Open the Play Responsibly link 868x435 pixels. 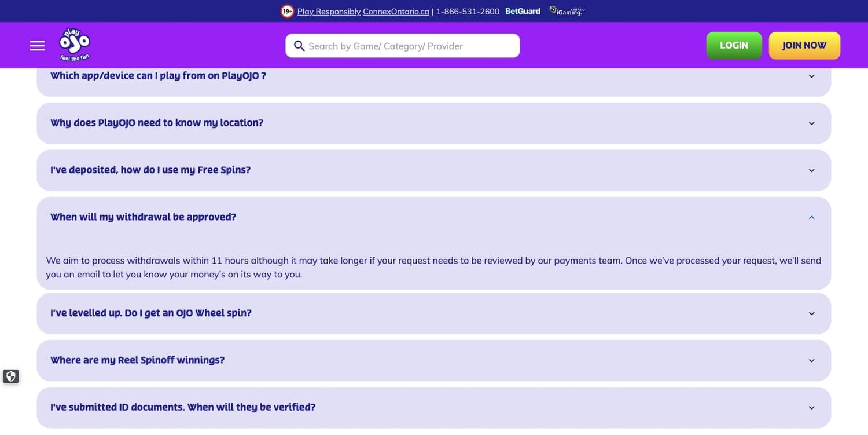[x=329, y=11]
